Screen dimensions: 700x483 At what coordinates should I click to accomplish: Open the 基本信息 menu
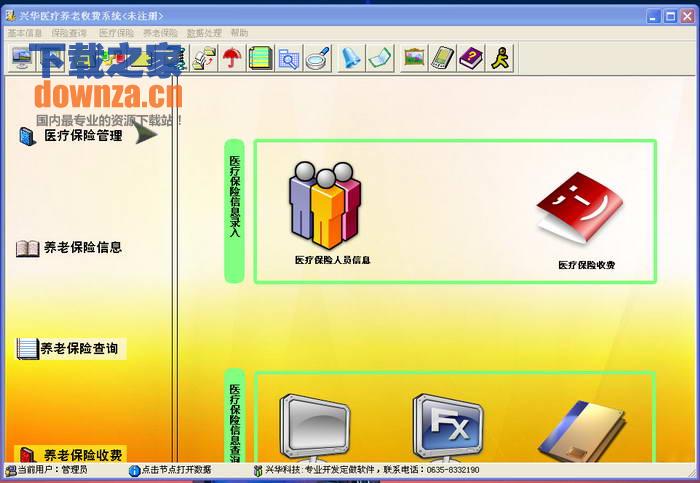click(25, 33)
